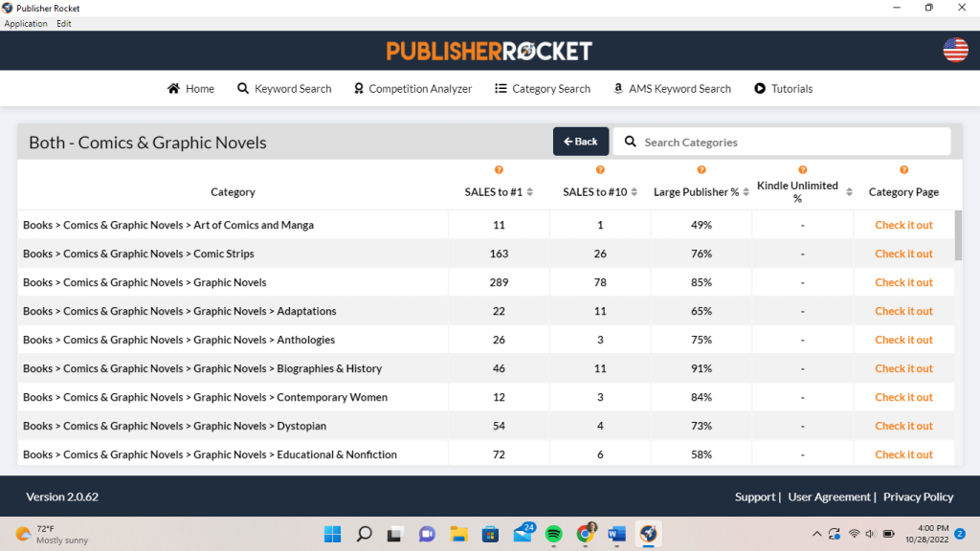Viewport: 980px width, 551px height.
Task: Click the category table scrollbar thumb
Action: tap(958, 235)
